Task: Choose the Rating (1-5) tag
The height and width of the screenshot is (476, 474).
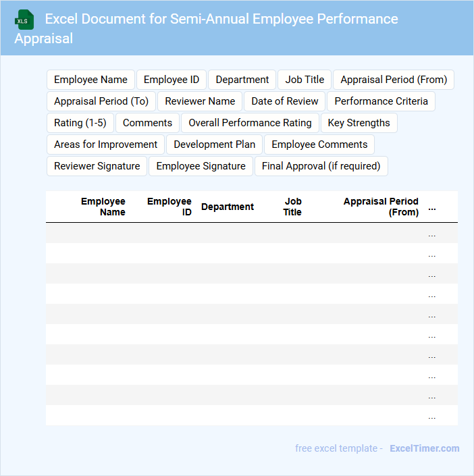Action: [x=80, y=123]
